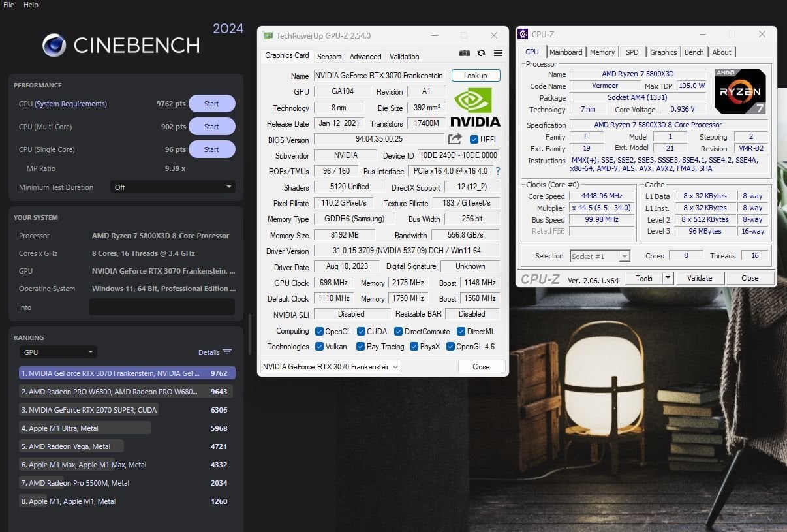Select AMD Radeon Vega ranking row
The width and height of the screenshot is (787, 532).
[x=126, y=446]
